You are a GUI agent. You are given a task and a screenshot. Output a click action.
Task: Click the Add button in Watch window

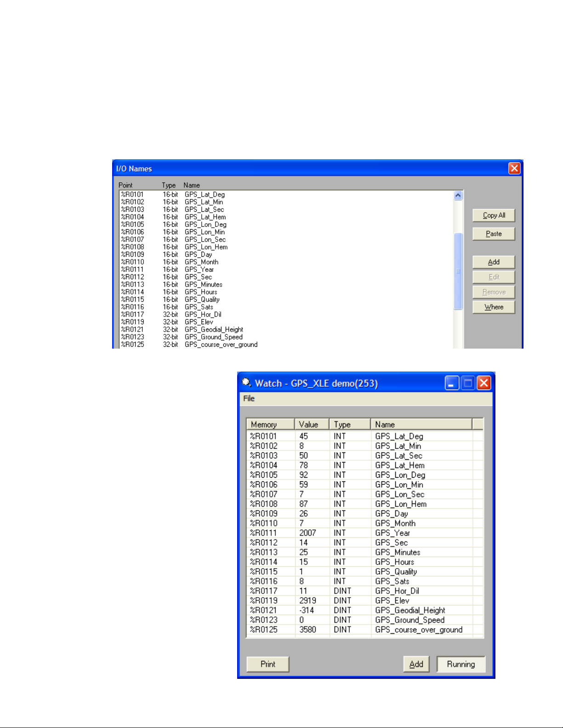point(416,664)
